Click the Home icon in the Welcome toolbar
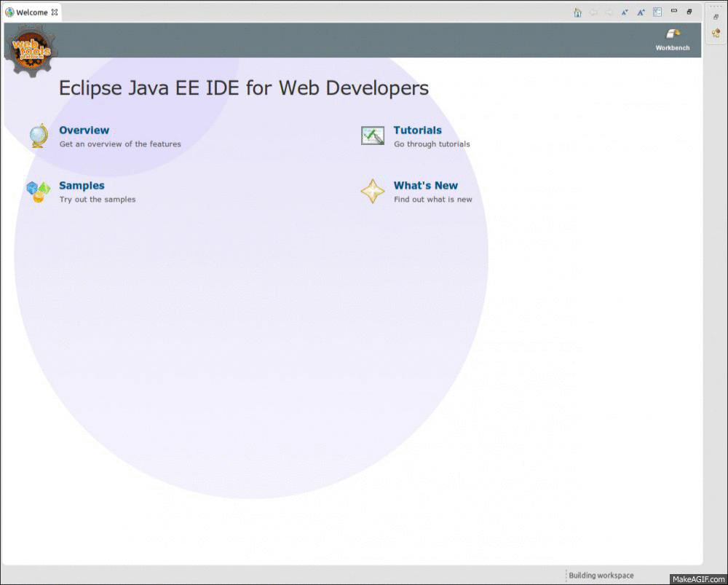The height and width of the screenshot is (585, 728). [577, 12]
